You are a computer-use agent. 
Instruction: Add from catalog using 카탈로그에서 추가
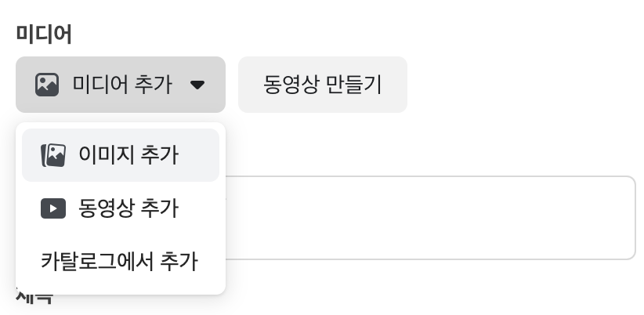119,261
